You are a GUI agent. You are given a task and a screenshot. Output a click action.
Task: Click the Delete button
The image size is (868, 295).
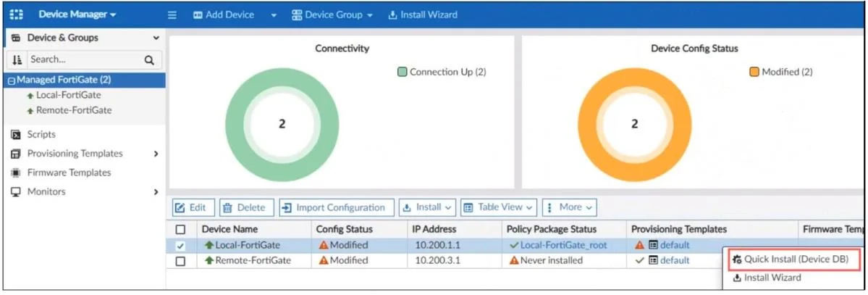[x=246, y=207]
